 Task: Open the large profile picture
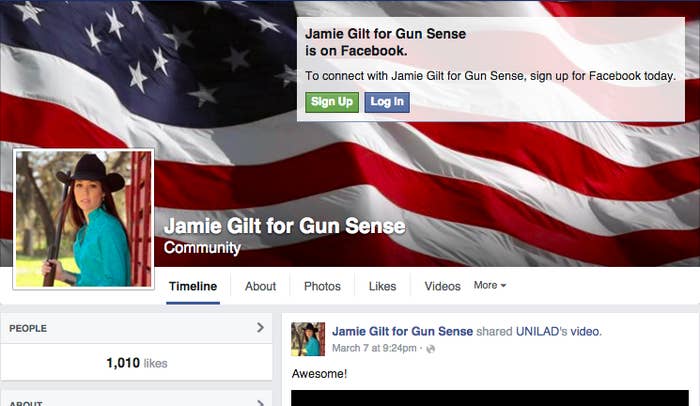(x=83, y=219)
